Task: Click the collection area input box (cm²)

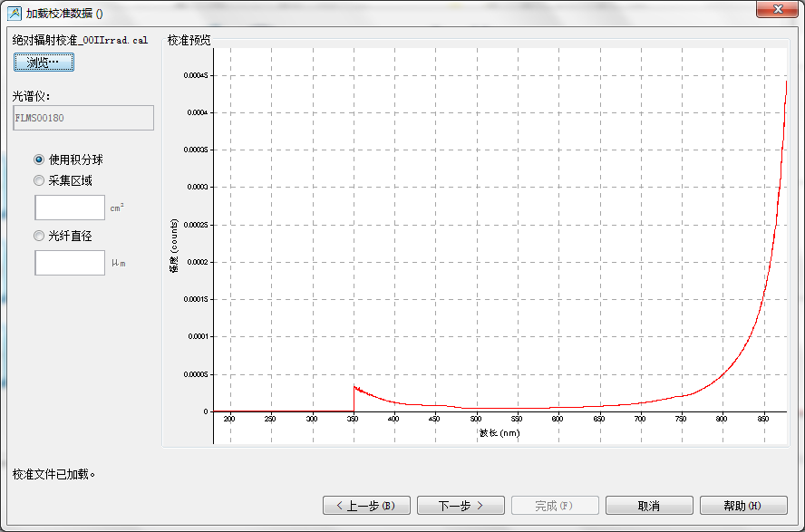Action: point(70,208)
